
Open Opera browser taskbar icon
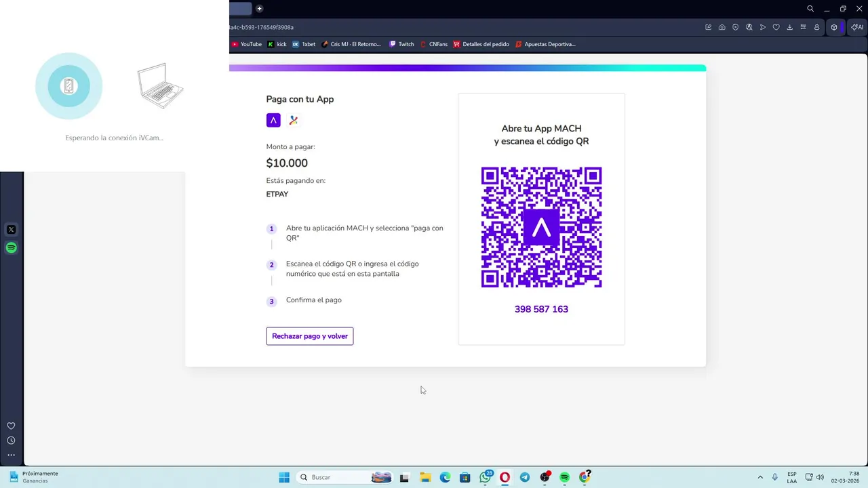505,477
